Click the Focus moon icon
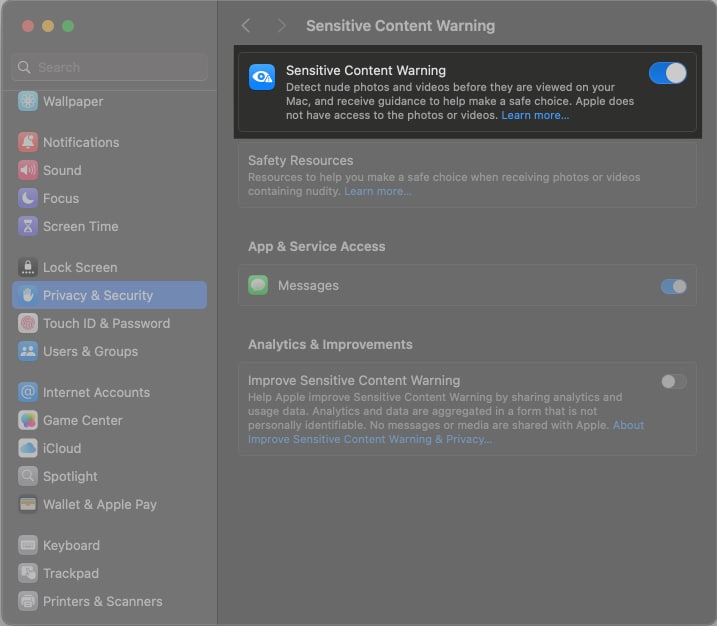Image resolution: width=717 pixels, height=626 pixels. [x=28, y=198]
